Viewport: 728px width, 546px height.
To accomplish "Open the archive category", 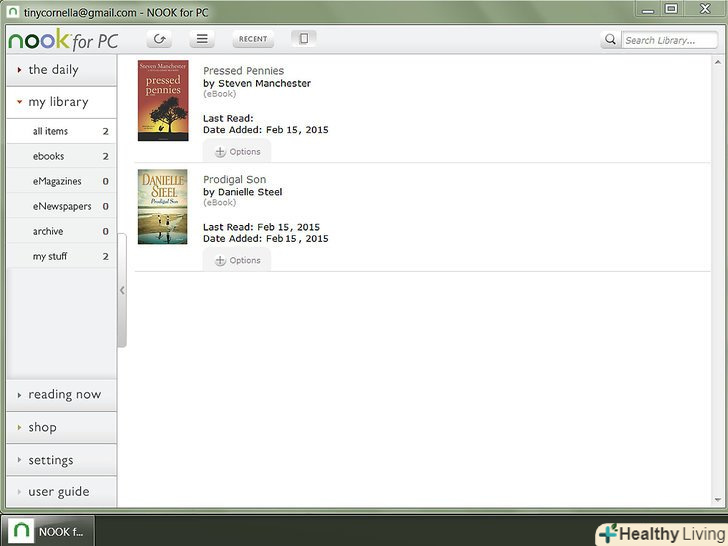I will tap(62, 231).
